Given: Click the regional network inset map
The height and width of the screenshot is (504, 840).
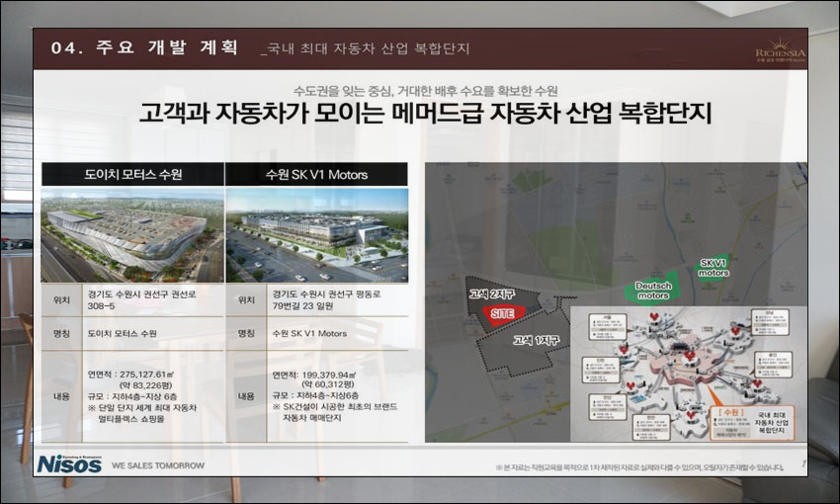Looking at the screenshot, I should [x=689, y=374].
